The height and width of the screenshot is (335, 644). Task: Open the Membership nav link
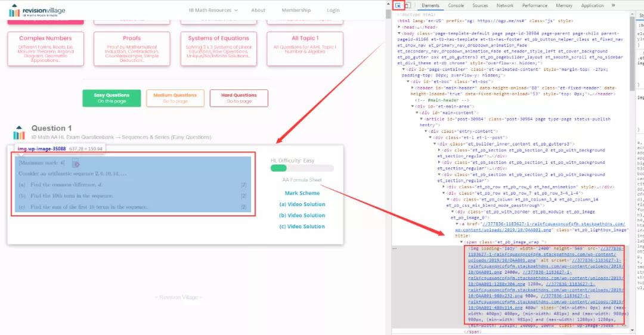[x=296, y=10]
